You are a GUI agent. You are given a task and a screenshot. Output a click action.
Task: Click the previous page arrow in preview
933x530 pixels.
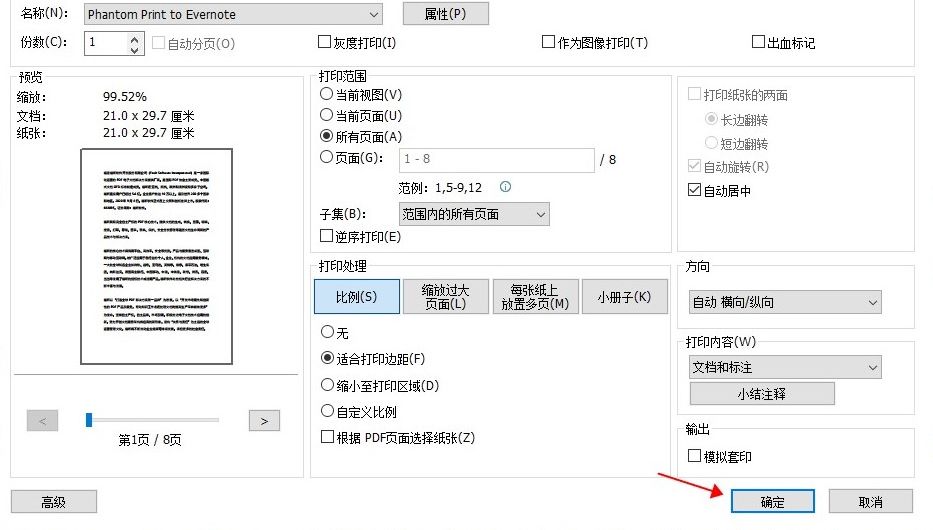click(42, 421)
